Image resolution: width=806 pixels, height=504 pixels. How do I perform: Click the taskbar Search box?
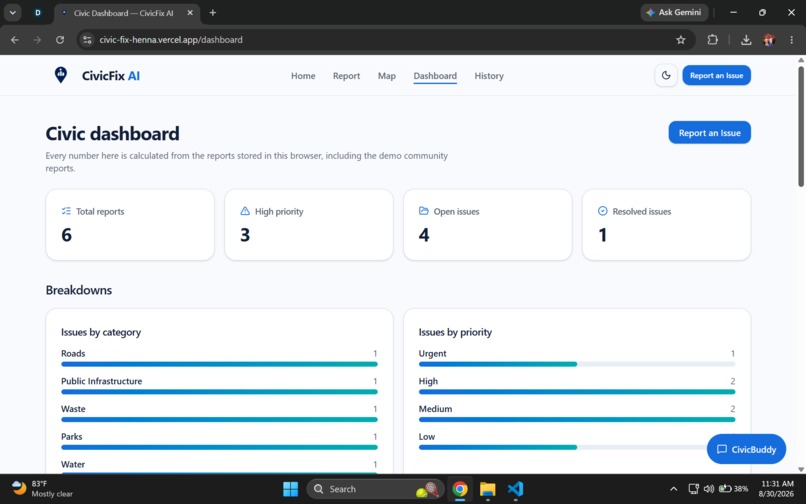click(376, 489)
